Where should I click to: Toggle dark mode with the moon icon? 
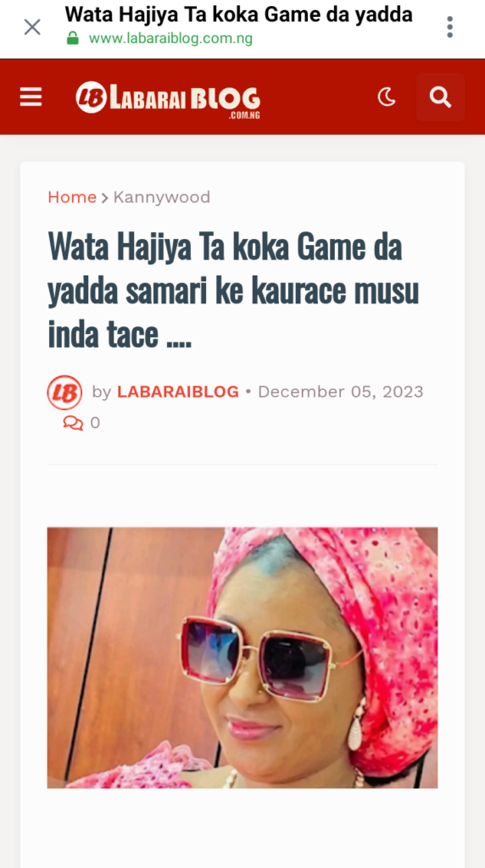387,97
